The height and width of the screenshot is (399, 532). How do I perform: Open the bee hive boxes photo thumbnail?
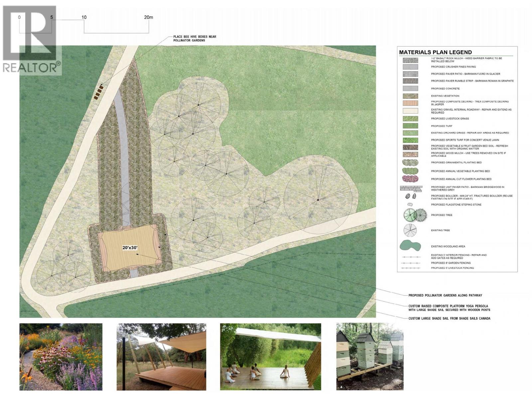pyautogui.click(x=370, y=356)
